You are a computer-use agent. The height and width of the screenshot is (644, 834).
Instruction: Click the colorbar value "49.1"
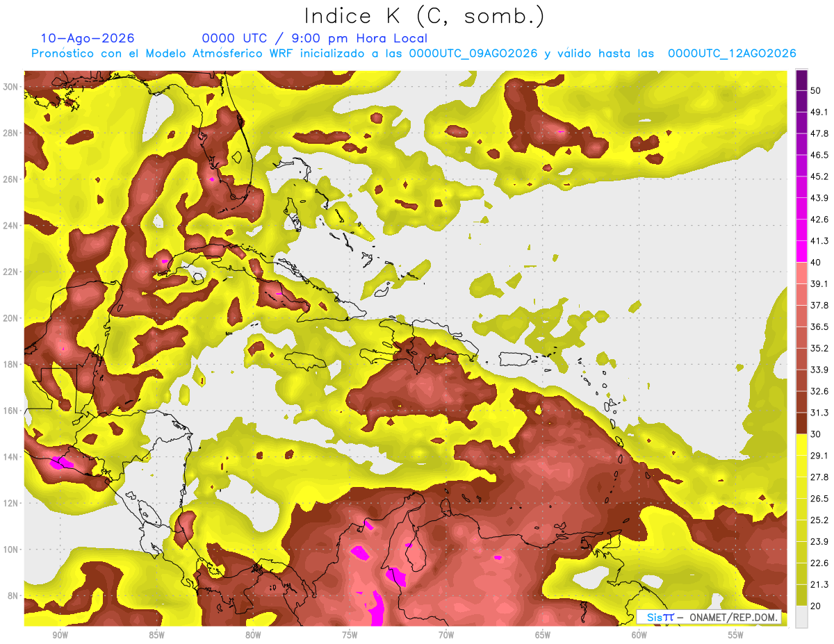pyautogui.click(x=819, y=112)
